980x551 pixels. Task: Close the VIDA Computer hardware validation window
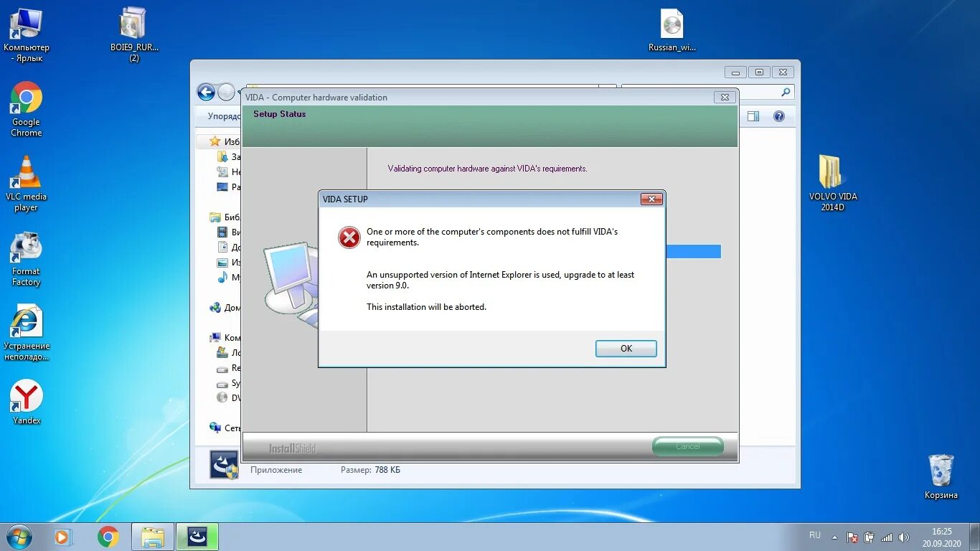coord(725,97)
